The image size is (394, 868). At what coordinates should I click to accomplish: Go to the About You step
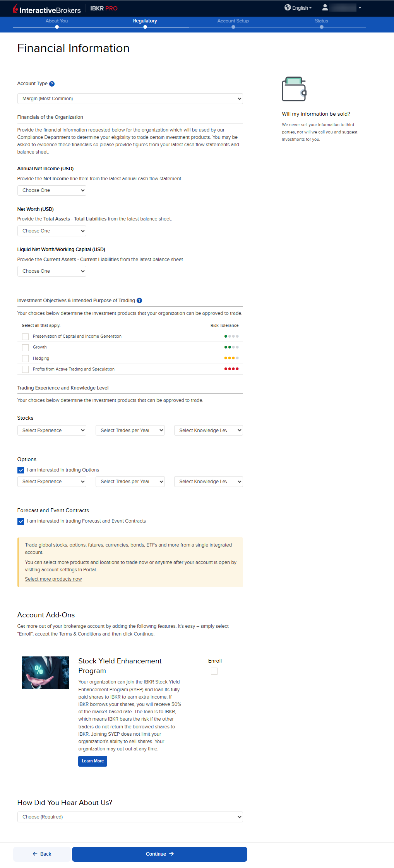(57, 21)
